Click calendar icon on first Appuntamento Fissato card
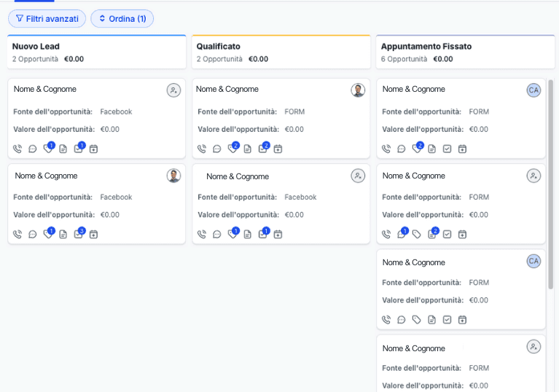 point(462,149)
